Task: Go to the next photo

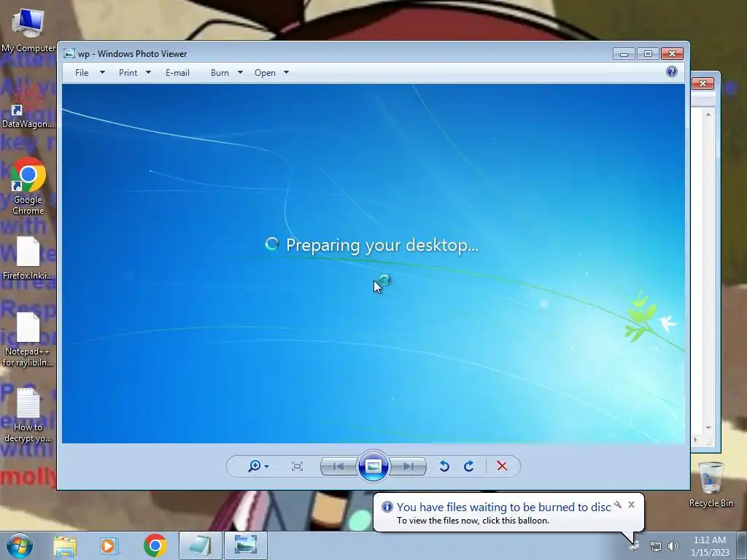Action: click(x=409, y=466)
